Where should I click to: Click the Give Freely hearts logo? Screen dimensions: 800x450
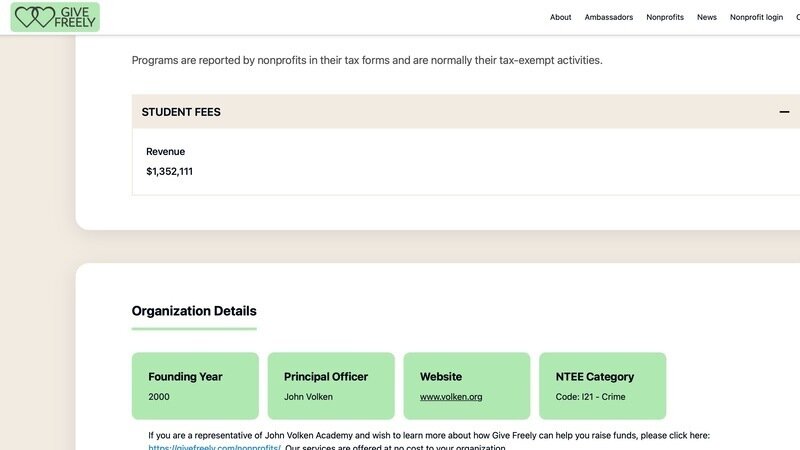tap(56, 17)
